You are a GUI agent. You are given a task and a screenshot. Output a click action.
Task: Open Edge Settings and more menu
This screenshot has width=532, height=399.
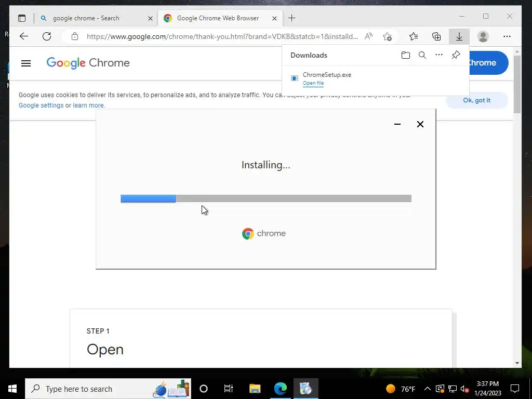click(x=507, y=36)
